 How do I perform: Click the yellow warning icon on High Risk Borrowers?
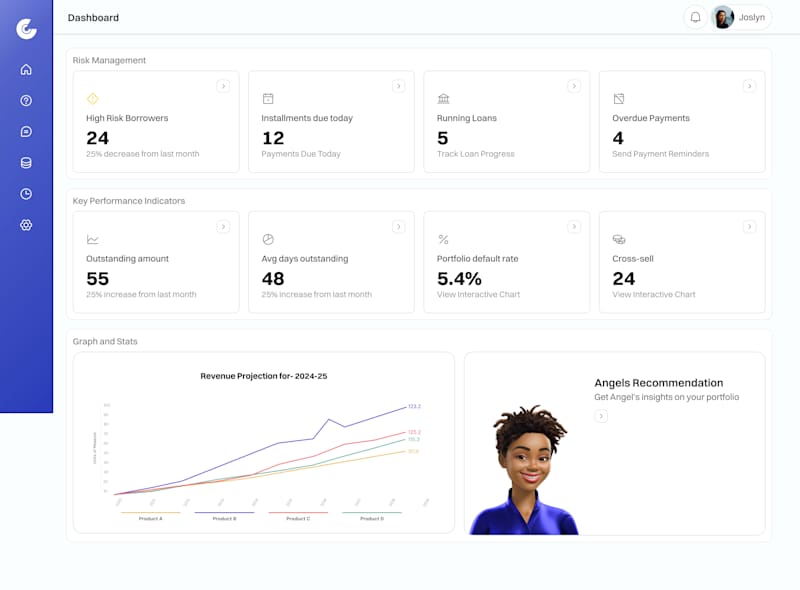92,99
